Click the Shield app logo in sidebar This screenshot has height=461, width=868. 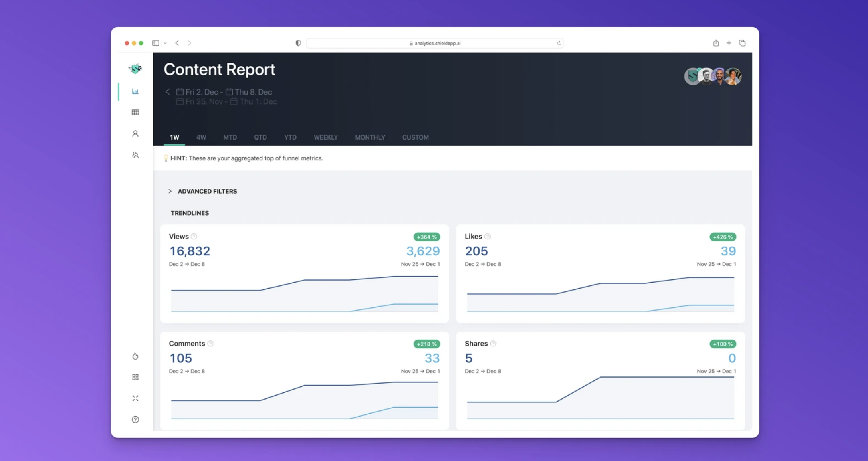(135, 69)
